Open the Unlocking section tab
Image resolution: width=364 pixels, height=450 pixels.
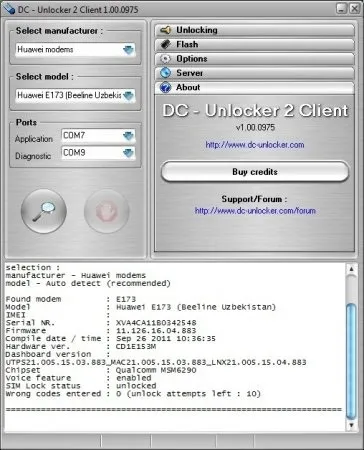coord(255,30)
